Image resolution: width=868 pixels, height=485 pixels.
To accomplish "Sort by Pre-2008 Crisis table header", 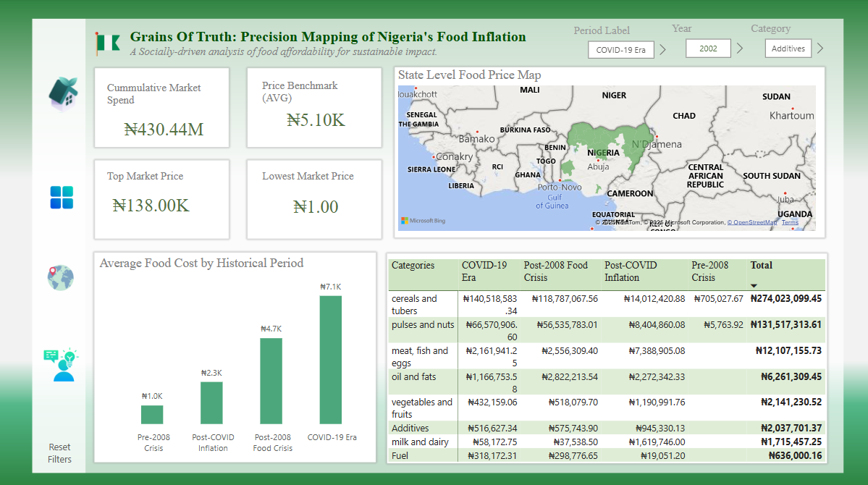I will pyautogui.click(x=709, y=271).
